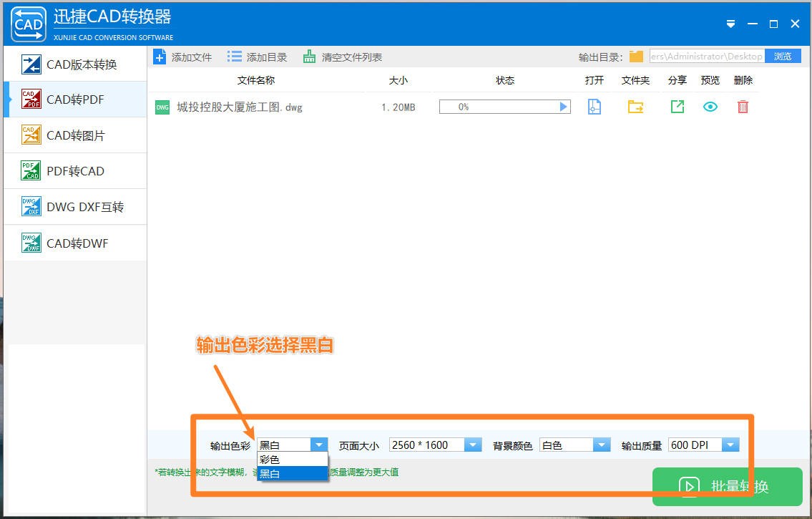812x519 pixels.
Task: Open the 背景颜色 dropdown
Action: 601,445
